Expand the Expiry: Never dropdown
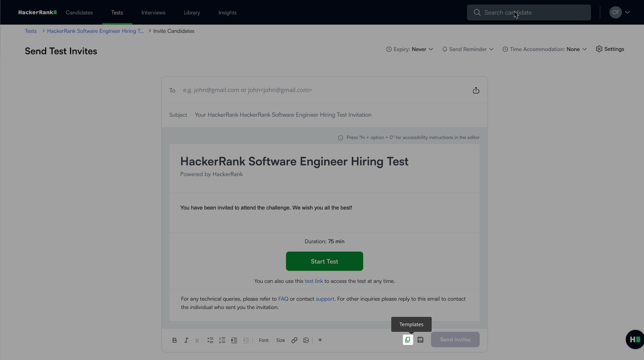 (410, 49)
